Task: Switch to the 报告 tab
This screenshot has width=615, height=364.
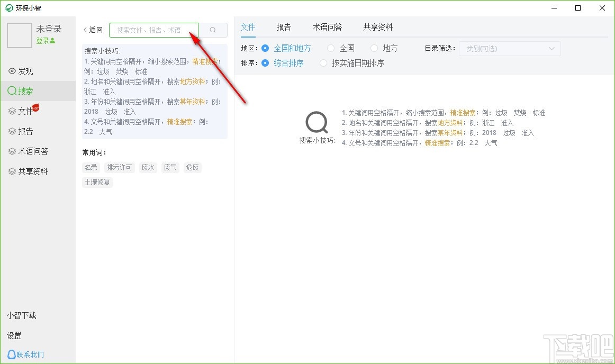Action: 284,27
